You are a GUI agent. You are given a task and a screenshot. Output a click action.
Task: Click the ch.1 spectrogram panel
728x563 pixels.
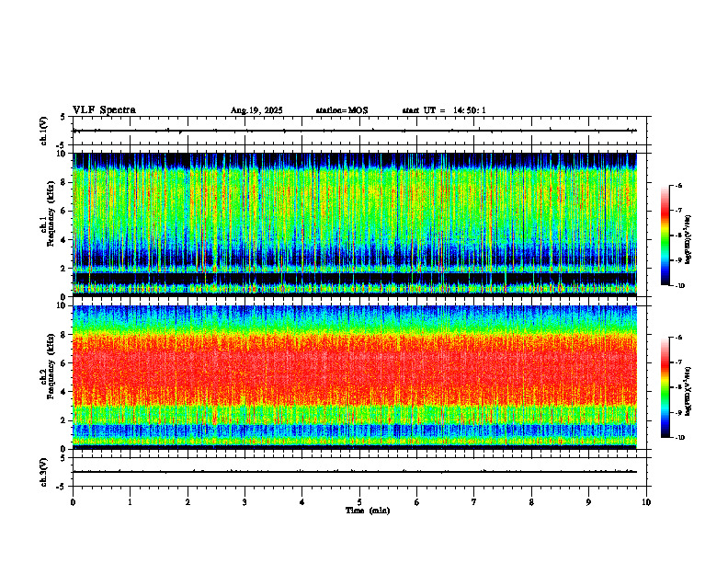click(x=355, y=224)
